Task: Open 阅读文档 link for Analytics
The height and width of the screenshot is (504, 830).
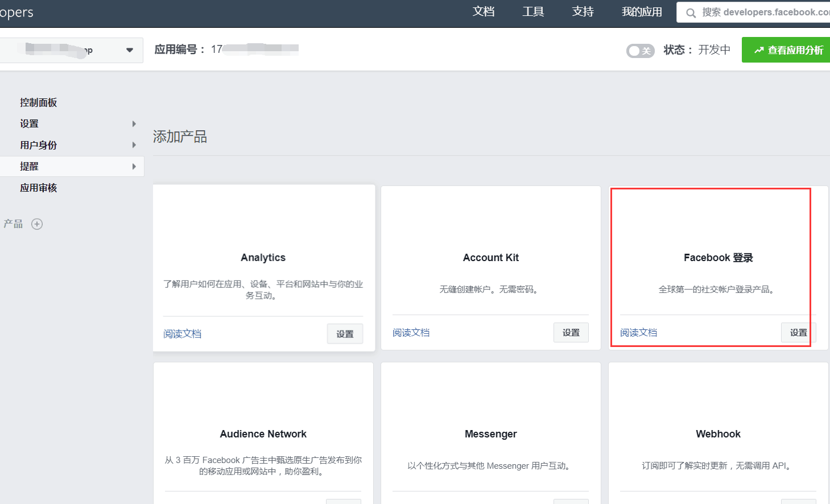Action: pyautogui.click(x=182, y=334)
